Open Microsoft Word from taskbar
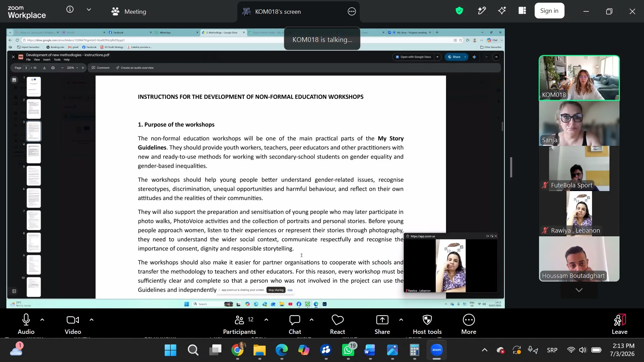 click(370, 350)
